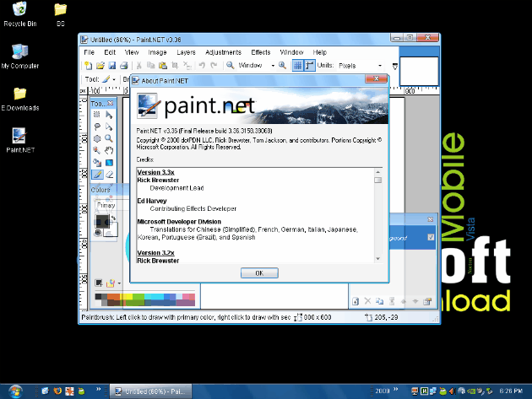Image resolution: width=532 pixels, height=399 pixels.
Task: Open Layer Properties icon in Layers panel
Action: click(x=427, y=301)
